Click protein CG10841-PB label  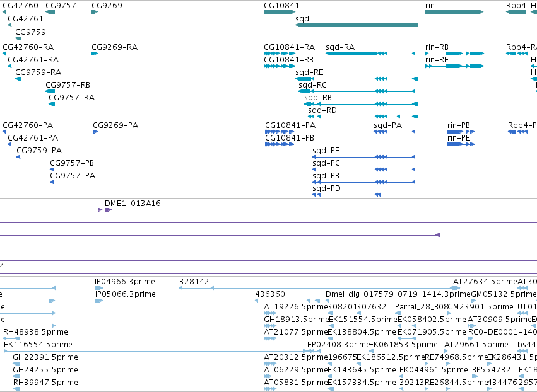point(290,138)
